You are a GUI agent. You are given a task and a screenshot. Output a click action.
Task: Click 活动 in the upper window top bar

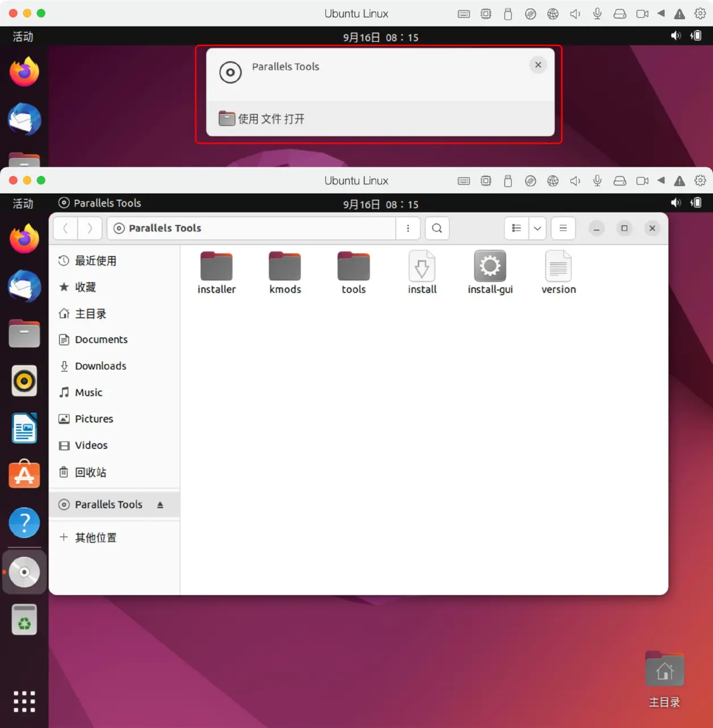(23, 37)
